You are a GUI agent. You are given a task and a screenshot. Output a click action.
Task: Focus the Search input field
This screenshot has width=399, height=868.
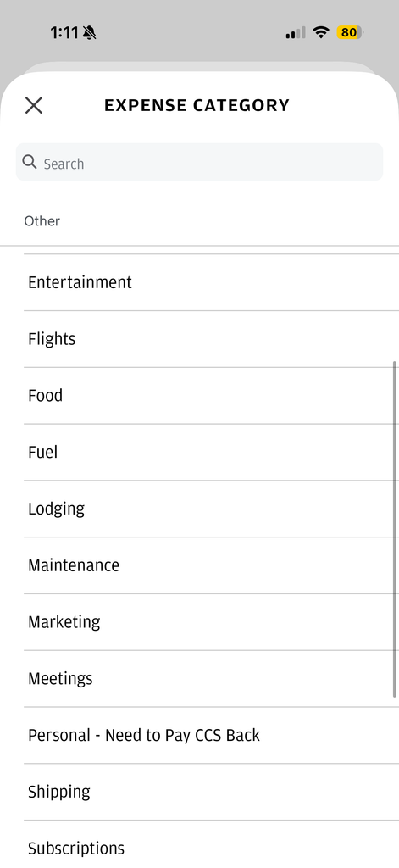click(x=199, y=162)
